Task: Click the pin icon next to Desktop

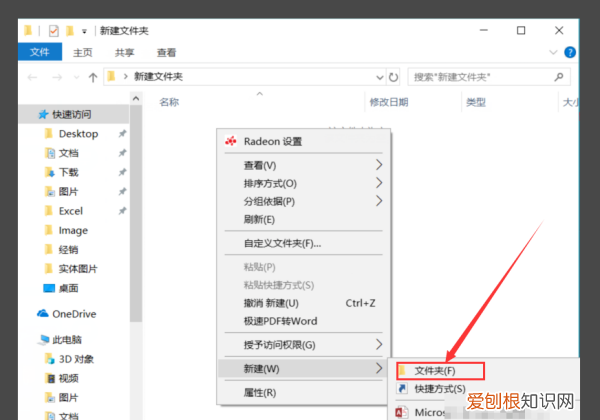Action: [122, 133]
